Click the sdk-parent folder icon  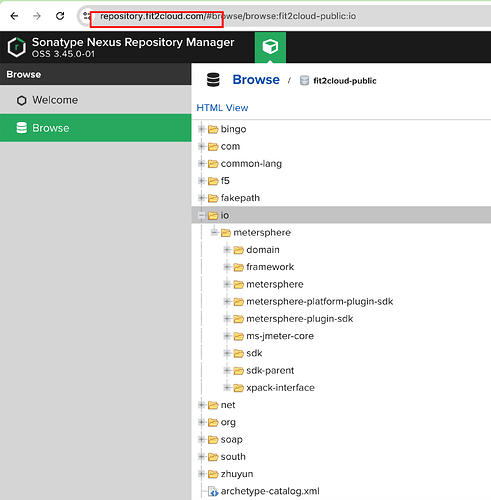coord(239,371)
